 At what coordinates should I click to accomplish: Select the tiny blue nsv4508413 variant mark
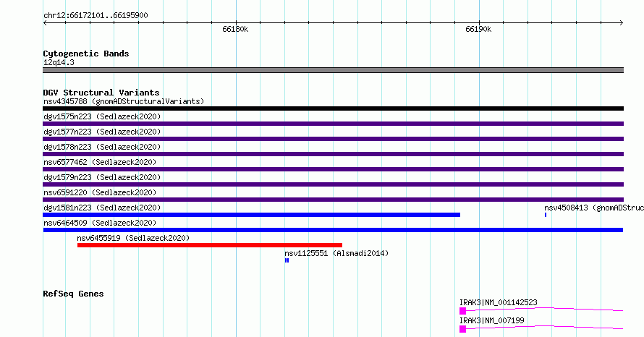tap(546, 215)
